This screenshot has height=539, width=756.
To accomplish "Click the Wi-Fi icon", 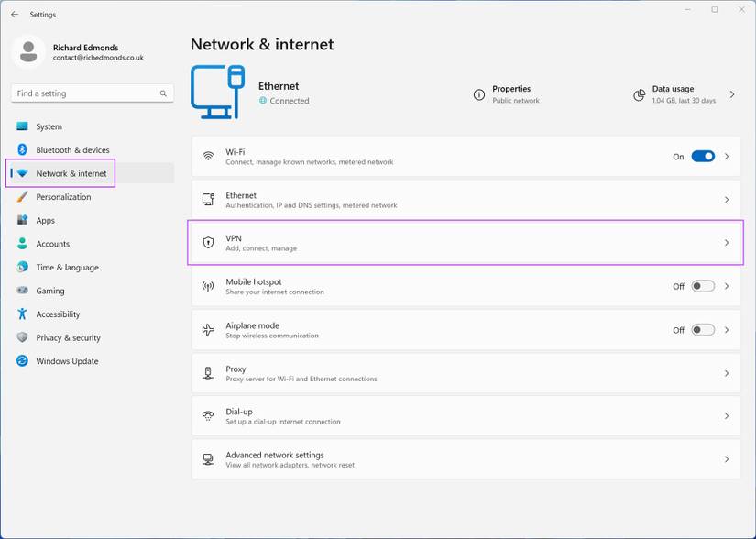I will [x=209, y=156].
